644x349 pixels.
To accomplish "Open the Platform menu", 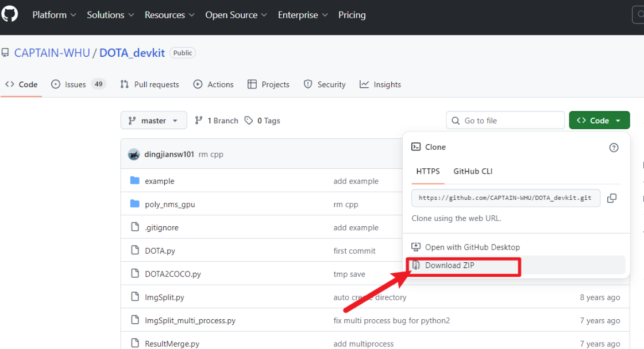I will tap(54, 15).
